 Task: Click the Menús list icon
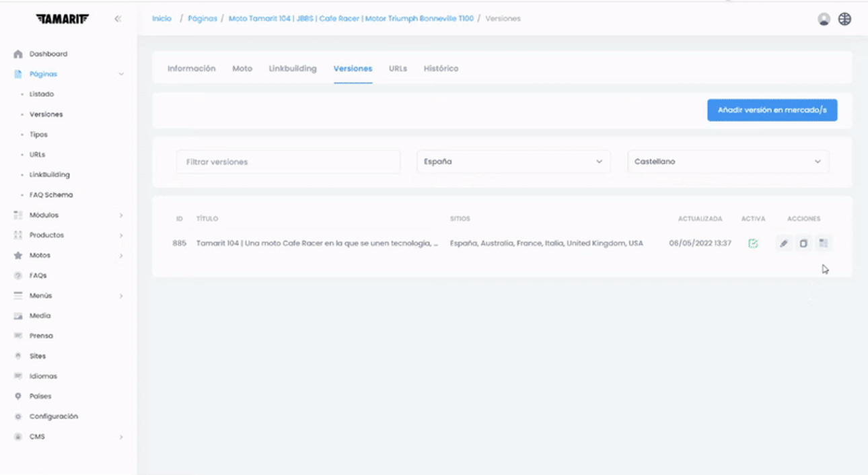tap(18, 295)
